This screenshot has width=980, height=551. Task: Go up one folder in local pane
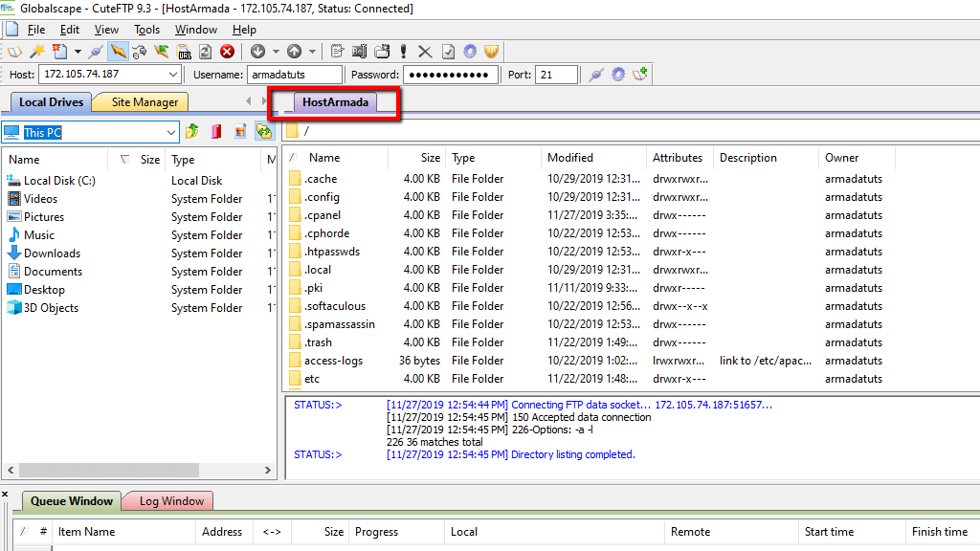pos(191,131)
